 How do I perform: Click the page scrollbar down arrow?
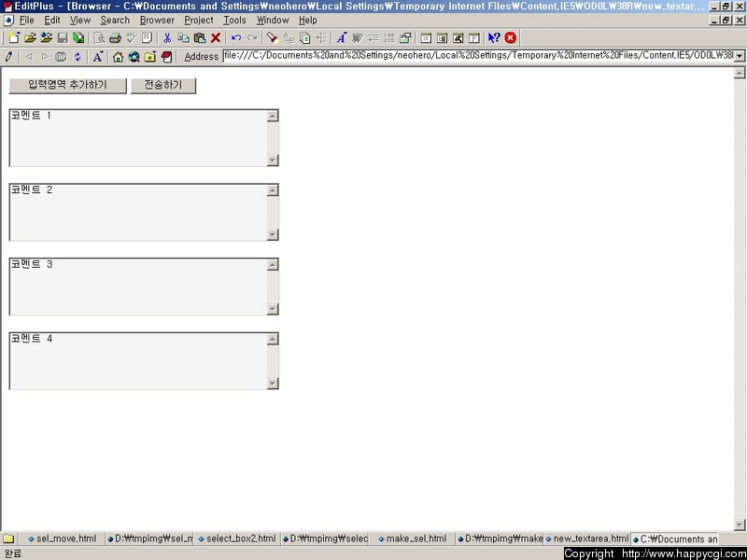[x=740, y=525]
